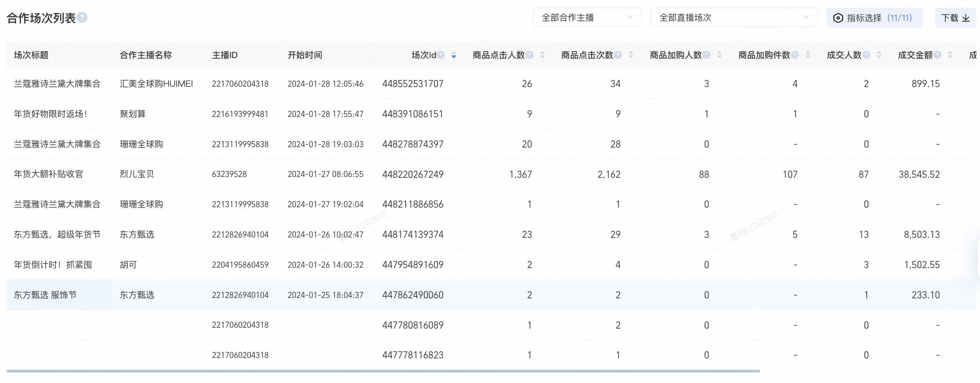This screenshot has width=980, height=383.
Task: Click session id 448391086151
Action: pyautogui.click(x=413, y=114)
